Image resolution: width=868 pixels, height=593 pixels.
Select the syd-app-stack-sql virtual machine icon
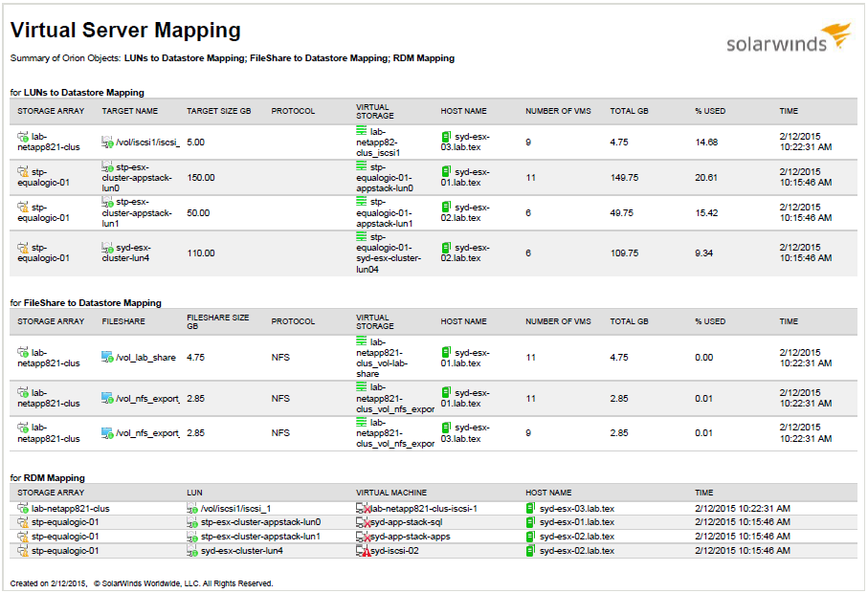[x=361, y=522]
